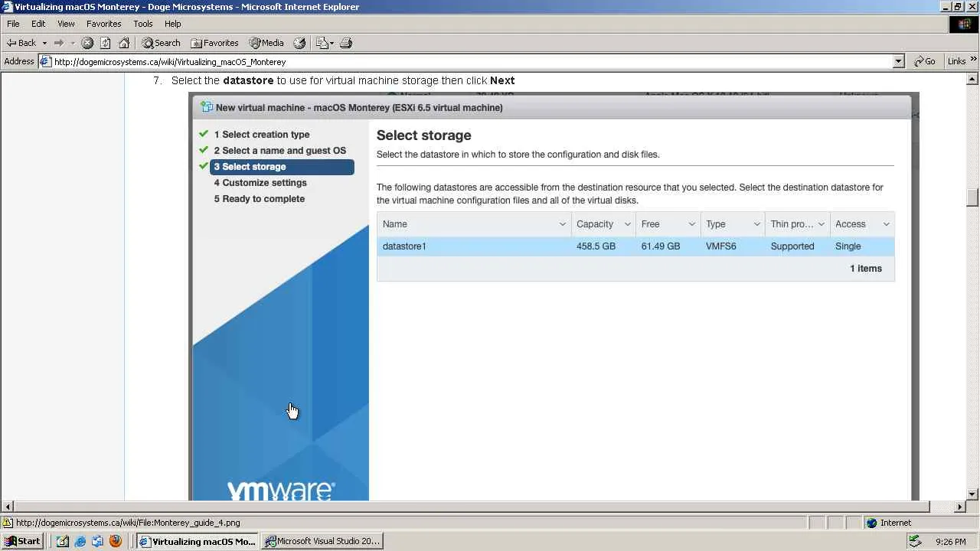Screen dimensions: 980x551
Task: Open the Windows Start menu
Action: coord(22,541)
